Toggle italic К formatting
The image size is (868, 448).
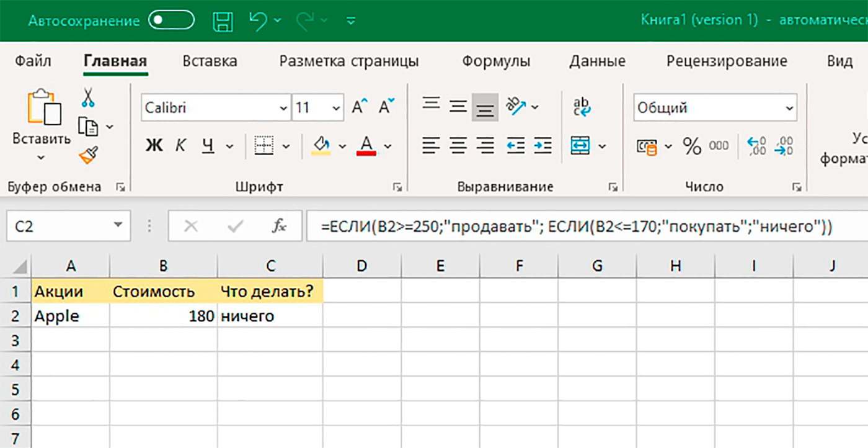pos(180,146)
